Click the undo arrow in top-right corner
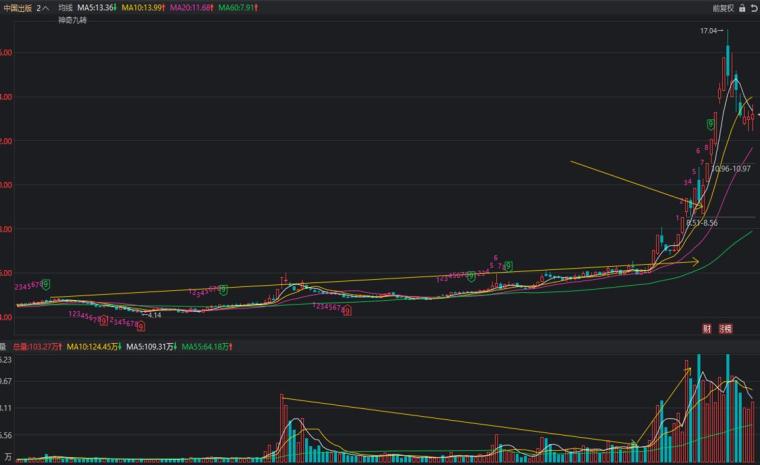Viewport: 760px width, 465px height. (x=753, y=7)
